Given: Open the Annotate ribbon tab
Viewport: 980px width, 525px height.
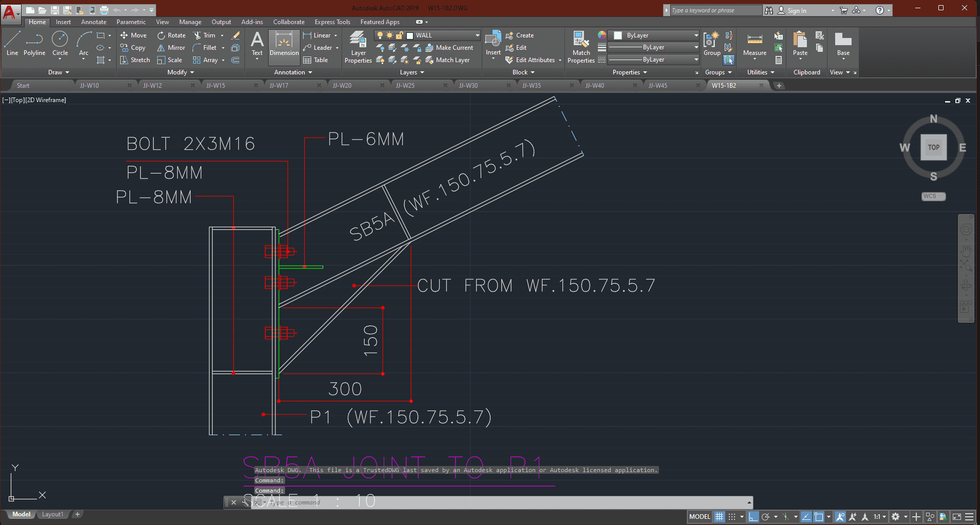Looking at the screenshot, I should (93, 22).
